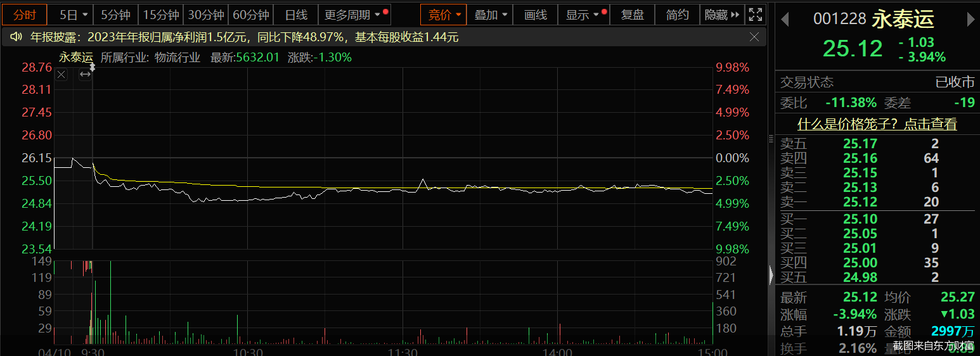Click the 已收市 trading status

[x=955, y=82]
